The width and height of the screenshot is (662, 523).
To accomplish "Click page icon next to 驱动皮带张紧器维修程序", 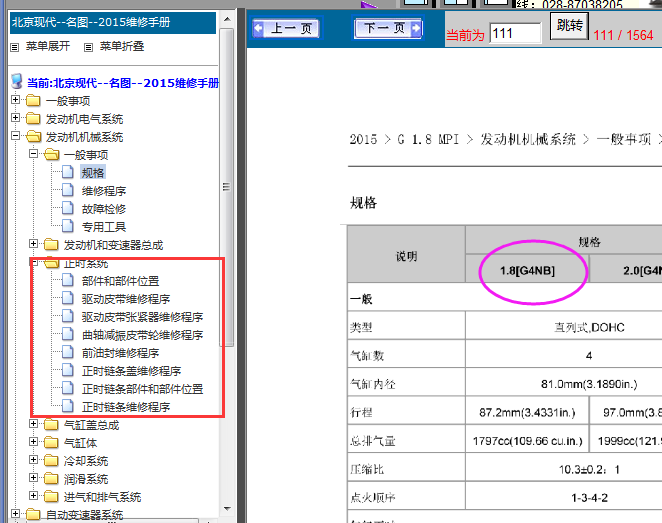I will click(x=68, y=316).
